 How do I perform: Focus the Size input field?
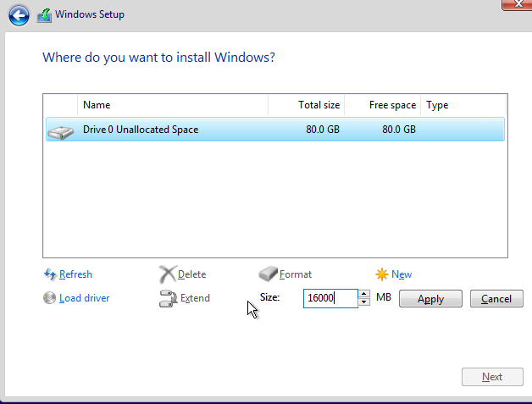tap(330, 298)
